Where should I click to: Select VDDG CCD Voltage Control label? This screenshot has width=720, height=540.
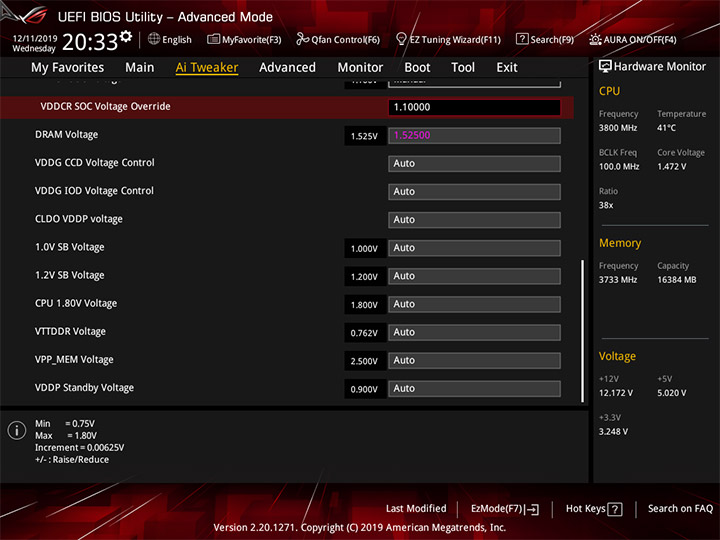tap(95, 163)
